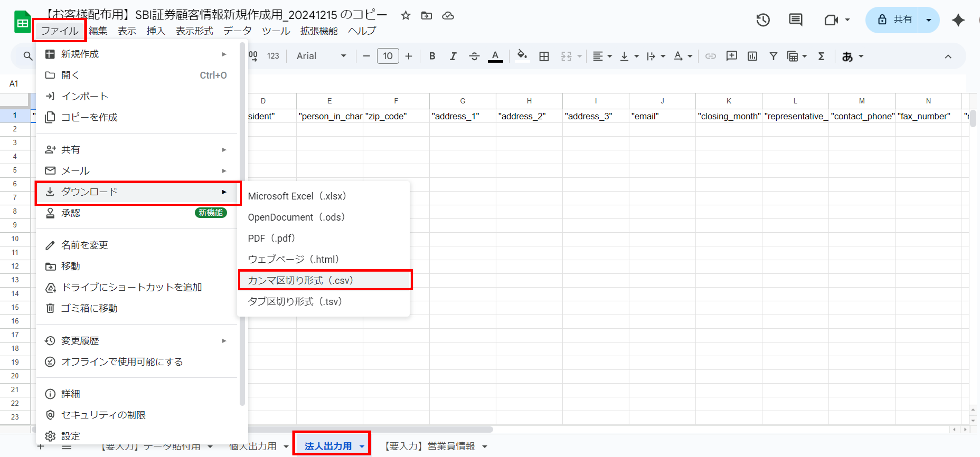Toggle strikethrough formatting
The height and width of the screenshot is (457, 980).
pos(474,56)
